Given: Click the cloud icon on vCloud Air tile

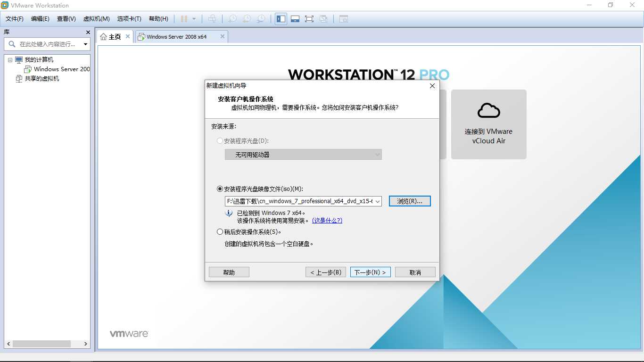Looking at the screenshot, I should coord(489,110).
